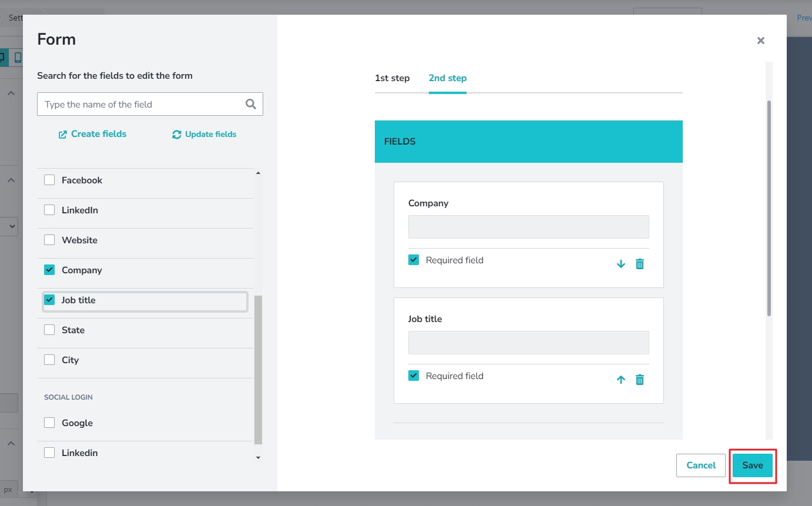Remove the Job title field via trash icon
Screen dimensions: 812x506
[639, 379]
